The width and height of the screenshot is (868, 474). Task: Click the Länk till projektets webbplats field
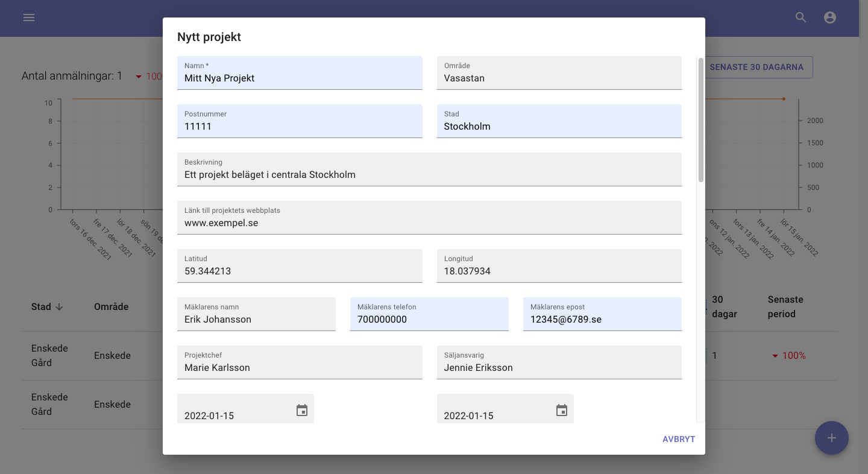tap(429, 223)
